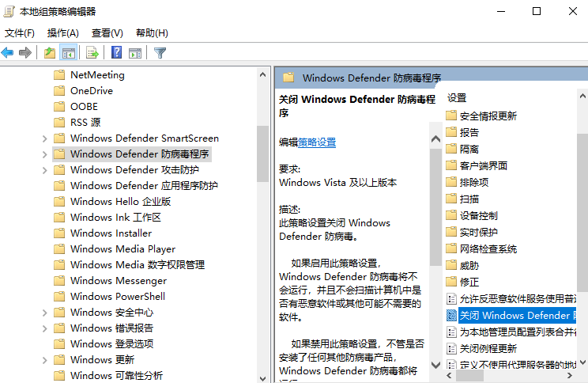Click the Forward arrow toolbar icon

(25, 53)
